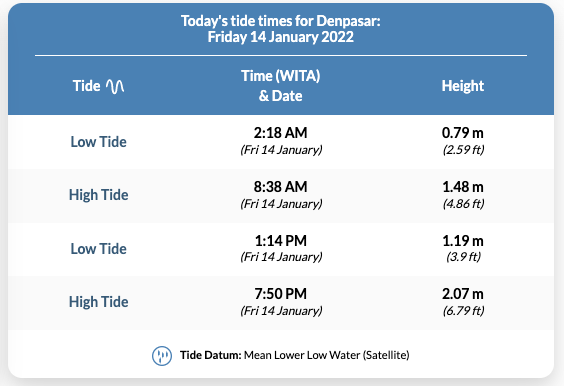Click the 1.19 m height value
Viewport: 564px width, 386px height.
463,241
